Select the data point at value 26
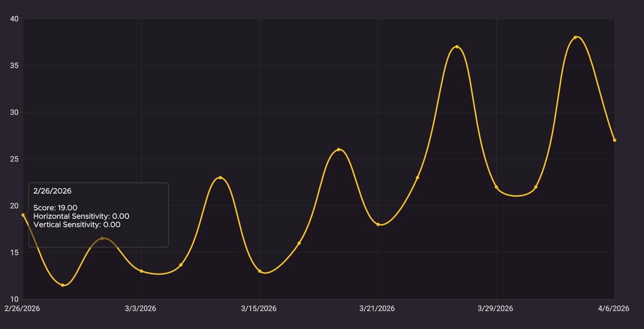The width and height of the screenshot is (644, 329). 338,150
